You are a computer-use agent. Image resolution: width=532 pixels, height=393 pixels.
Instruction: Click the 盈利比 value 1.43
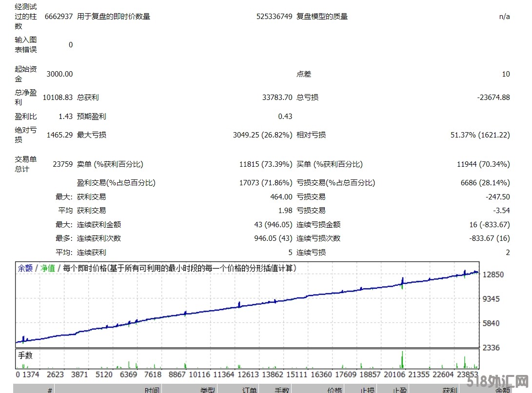[65, 116]
